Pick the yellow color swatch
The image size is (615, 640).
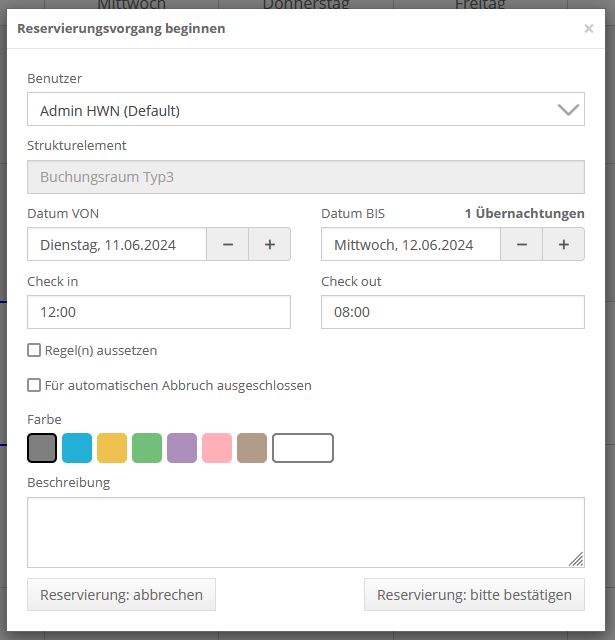point(112,448)
